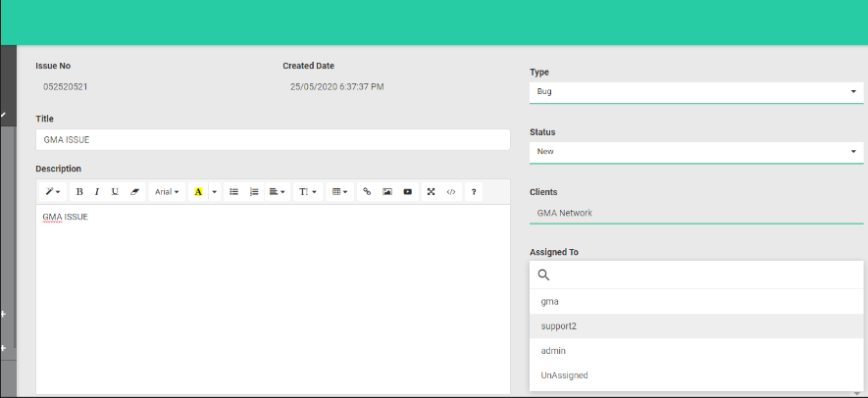Toggle underline formatting in description editor
Screen dimensions: 868x398
tap(114, 192)
